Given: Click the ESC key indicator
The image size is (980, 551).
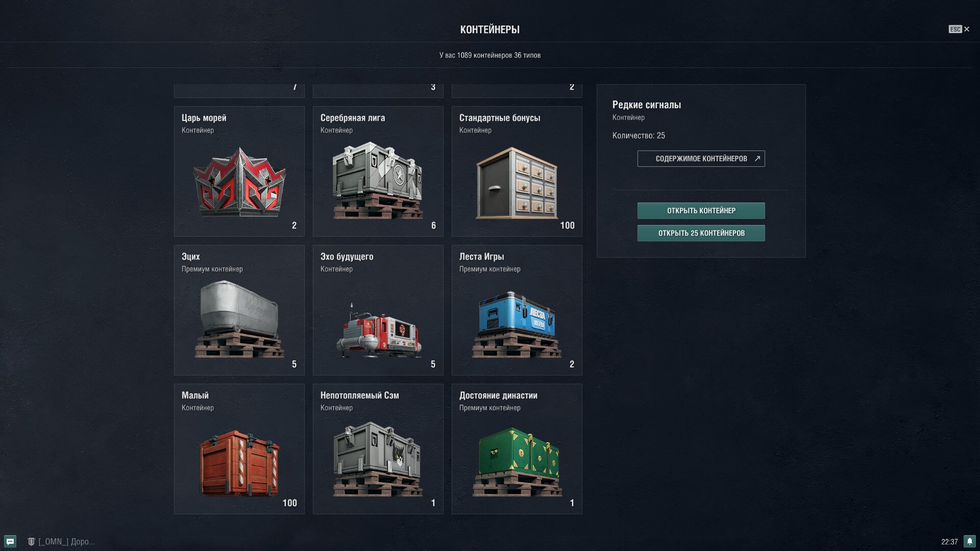Looking at the screenshot, I should [955, 29].
